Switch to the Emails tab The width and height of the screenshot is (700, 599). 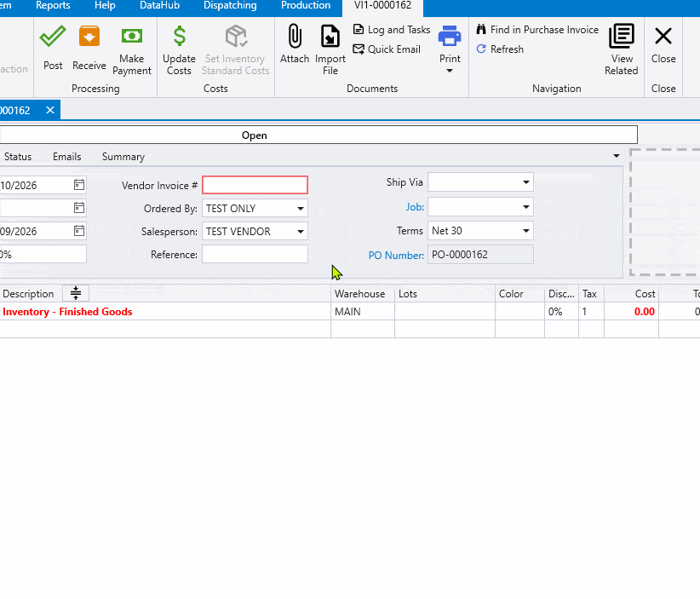[x=67, y=157]
